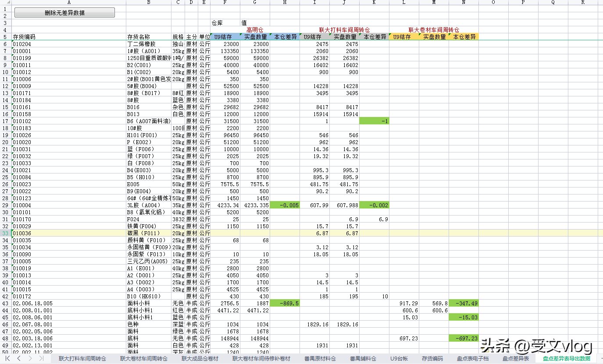The width and height of the screenshot is (603, 364).
Task: Click the 删除无差异数据 button
Action: (x=64, y=13)
